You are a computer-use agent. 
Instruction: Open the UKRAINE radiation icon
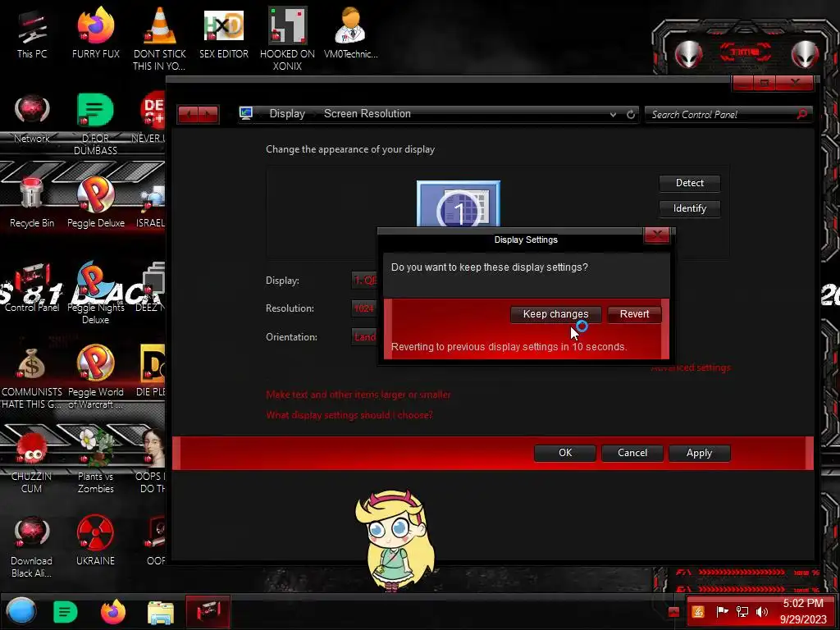95,541
